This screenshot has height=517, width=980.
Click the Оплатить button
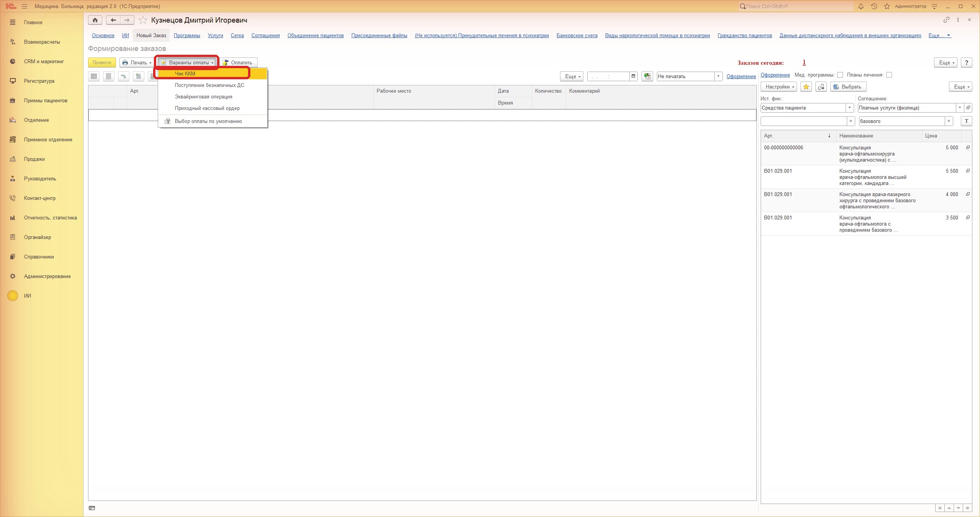tap(239, 62)
